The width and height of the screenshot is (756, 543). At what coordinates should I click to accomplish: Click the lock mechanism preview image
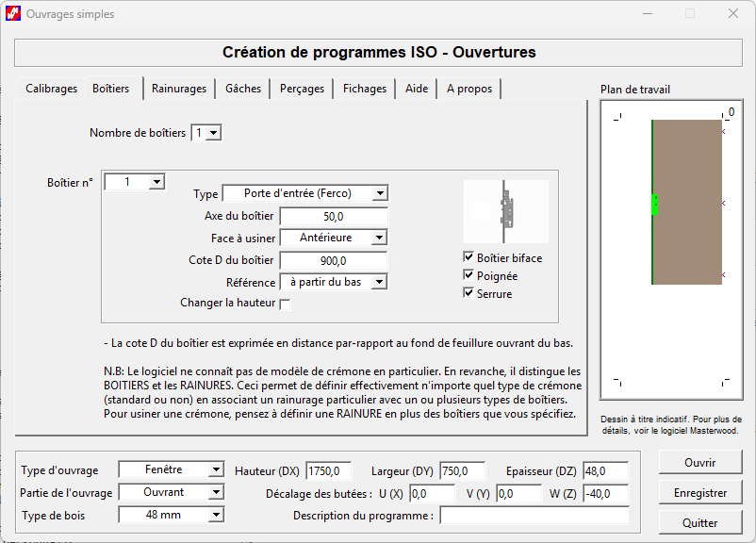click(504, 211)
